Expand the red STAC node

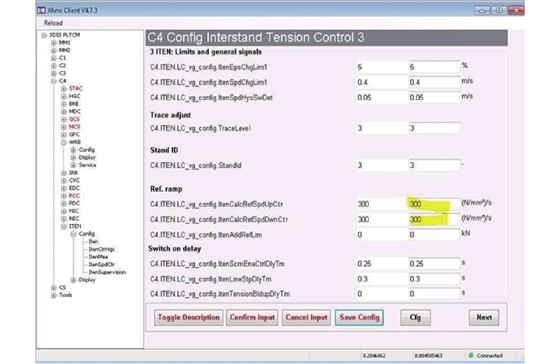[64, 89]
